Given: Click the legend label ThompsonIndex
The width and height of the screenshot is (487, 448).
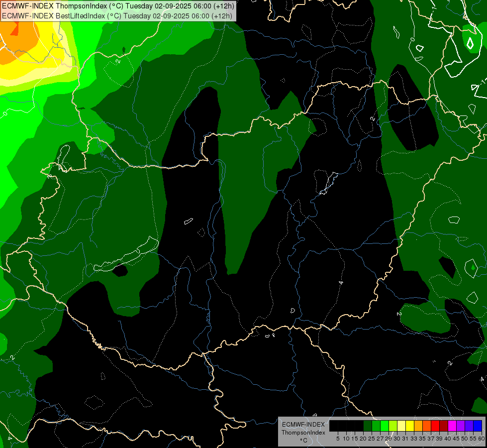Looking at the screenshot, I should click(303, 433).
